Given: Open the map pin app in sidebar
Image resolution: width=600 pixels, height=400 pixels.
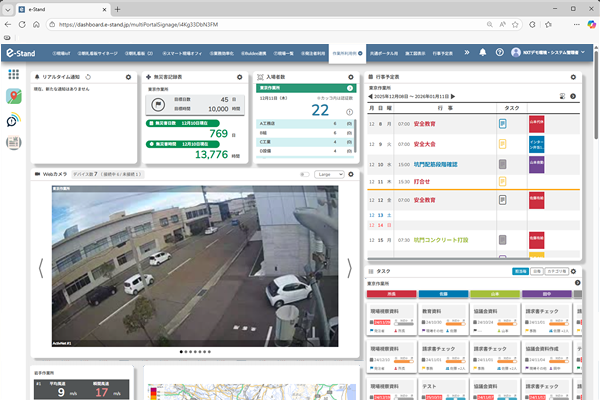Looking at the screenshot, I should point(14,97).
